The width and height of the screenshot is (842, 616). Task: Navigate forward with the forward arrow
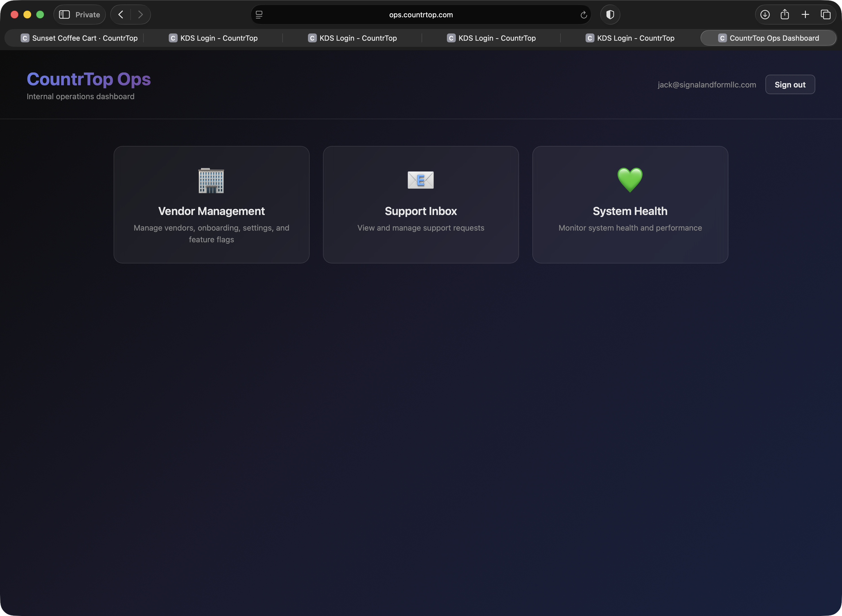[140, 14]
